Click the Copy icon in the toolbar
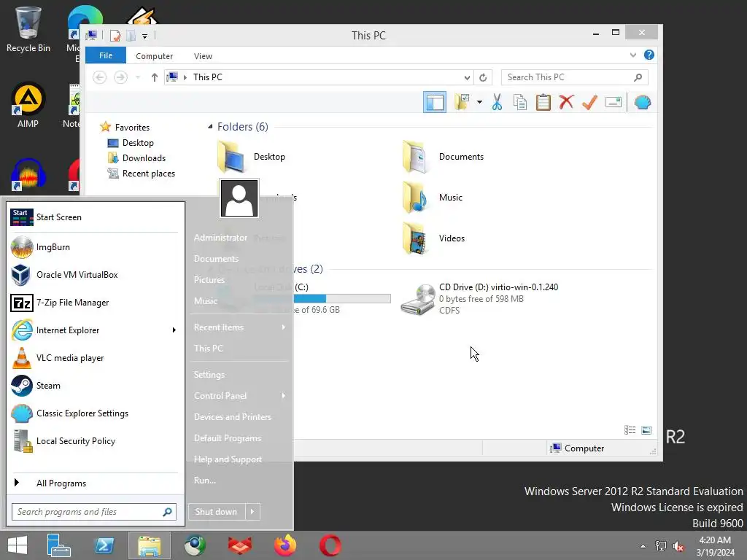 [x=519, y=102]
